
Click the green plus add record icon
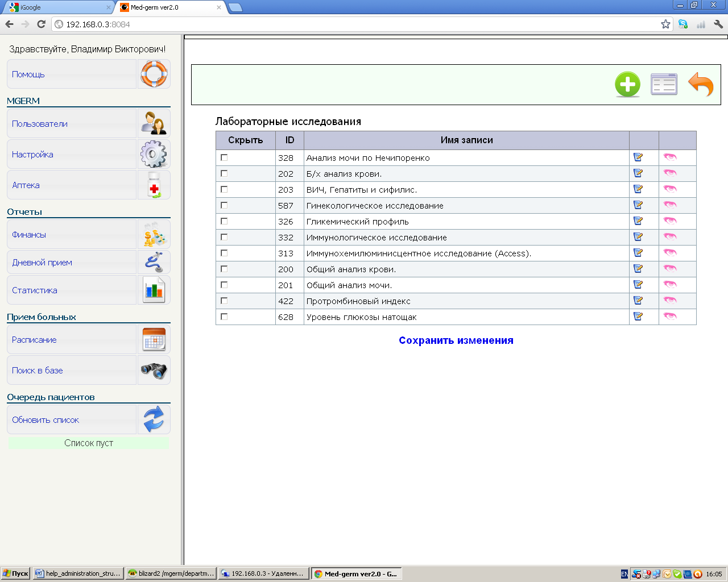627,85
